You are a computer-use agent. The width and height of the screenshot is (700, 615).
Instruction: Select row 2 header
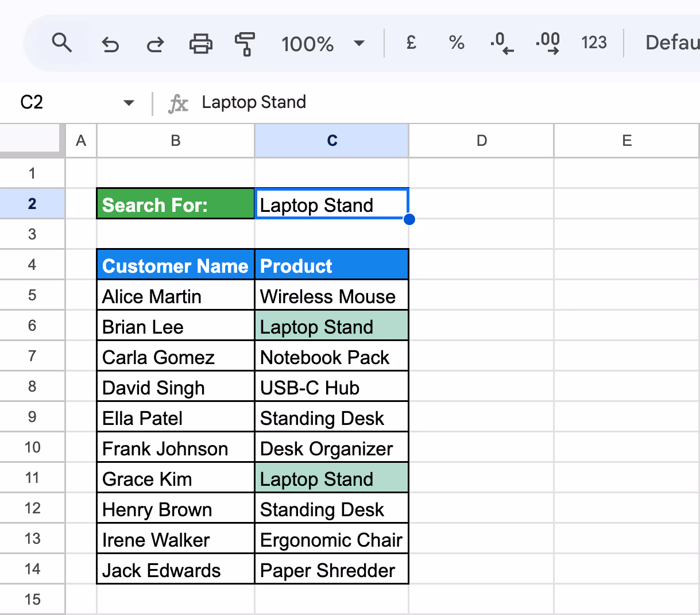32,203
